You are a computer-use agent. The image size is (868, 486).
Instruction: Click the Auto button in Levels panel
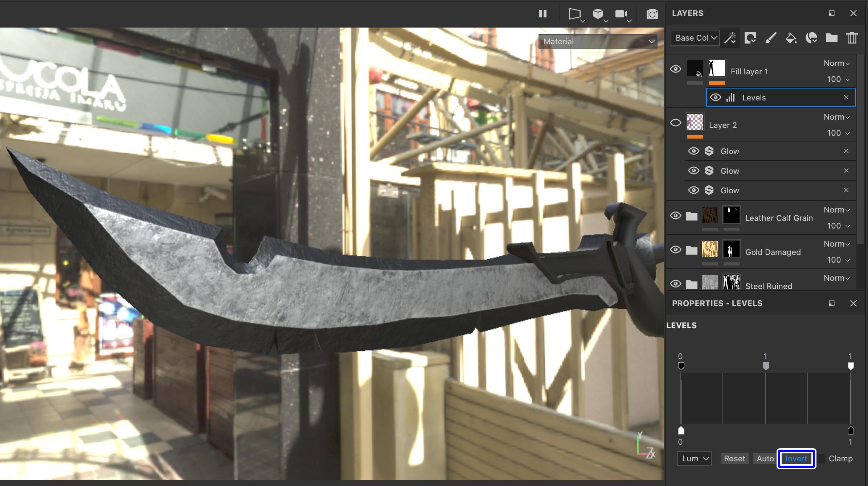(x=765, y=458)
